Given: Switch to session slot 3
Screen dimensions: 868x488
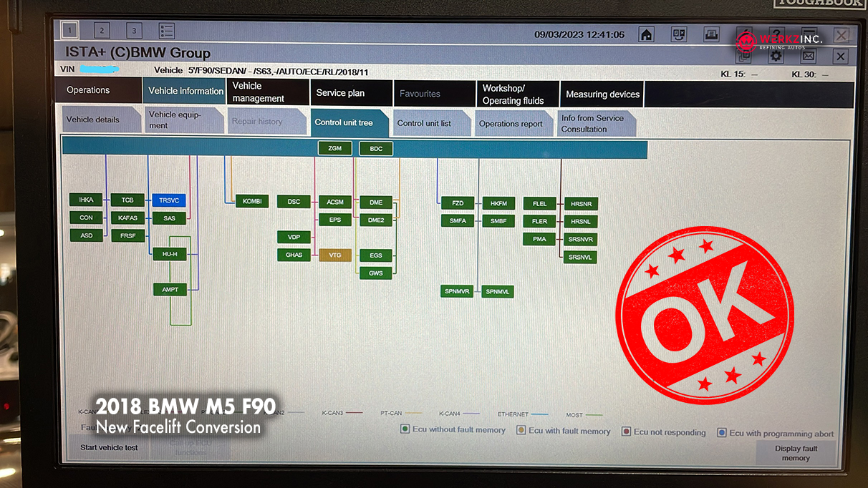Looking at the screenshot, I should (134, 30).
